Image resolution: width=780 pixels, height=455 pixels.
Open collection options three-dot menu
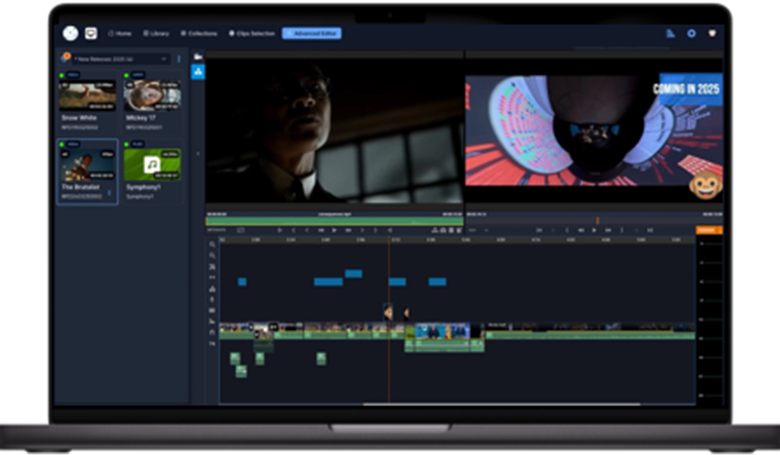tap(179, 59)
